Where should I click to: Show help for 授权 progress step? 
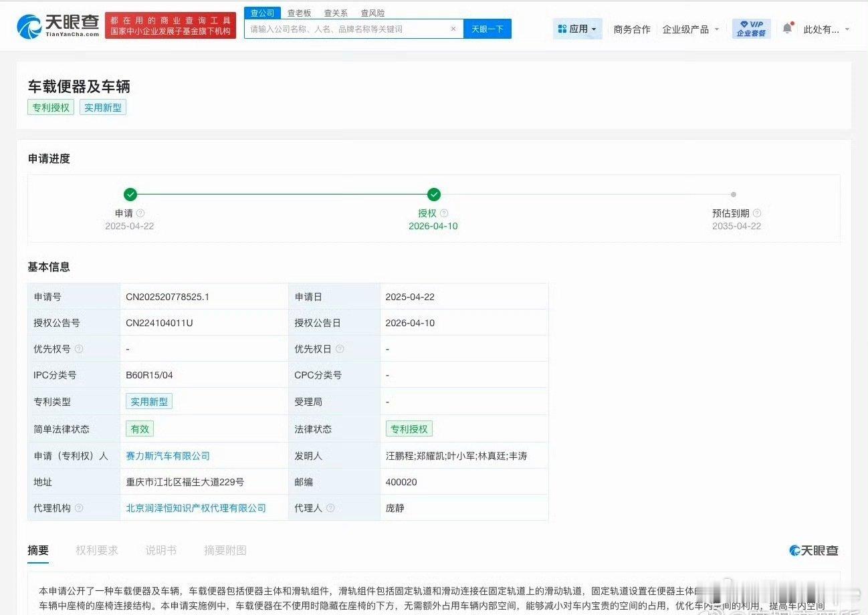(444, 213)
